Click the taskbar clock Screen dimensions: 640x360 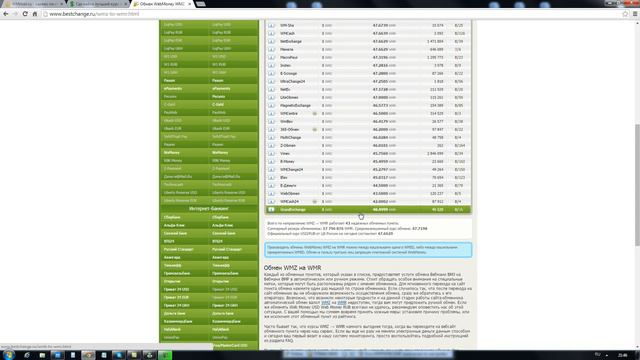622,355
